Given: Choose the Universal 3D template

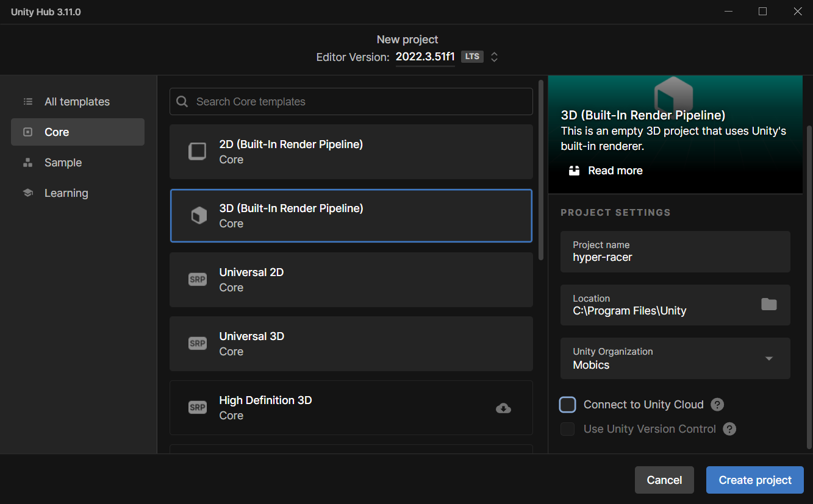Looking at the screenshot, I should (351, 344).
